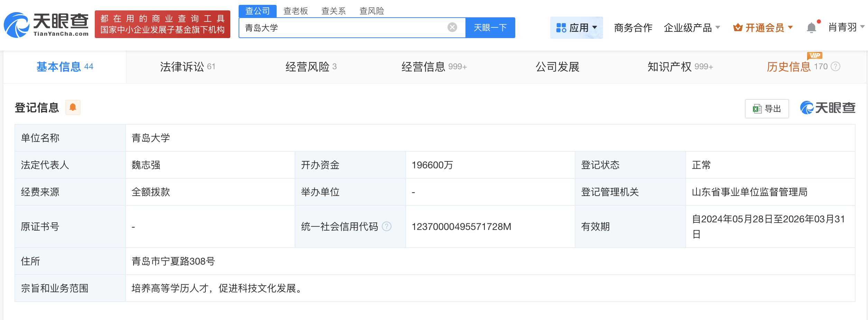The width and height of the screenshot is (868, 320).
Task: Click the address 青岛市宁夏路308号
Action: pos(173,261)
